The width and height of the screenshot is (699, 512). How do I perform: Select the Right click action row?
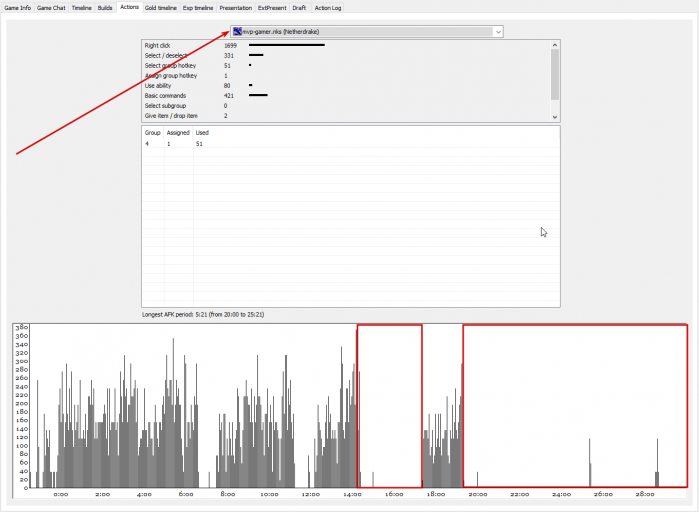pos(346,45)
